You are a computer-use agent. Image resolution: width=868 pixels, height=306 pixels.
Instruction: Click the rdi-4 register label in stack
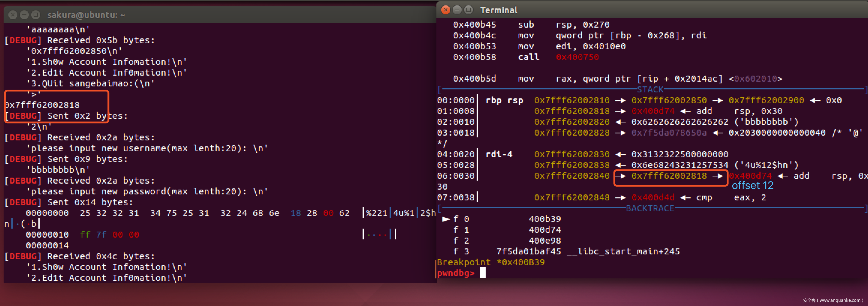pyautogui.click(x=499, y=154)
